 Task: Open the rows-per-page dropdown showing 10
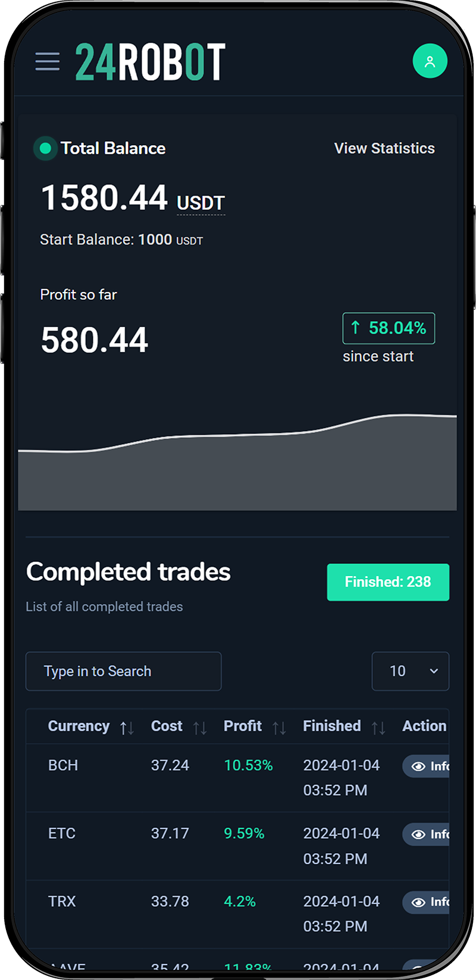tap(410, 671)
